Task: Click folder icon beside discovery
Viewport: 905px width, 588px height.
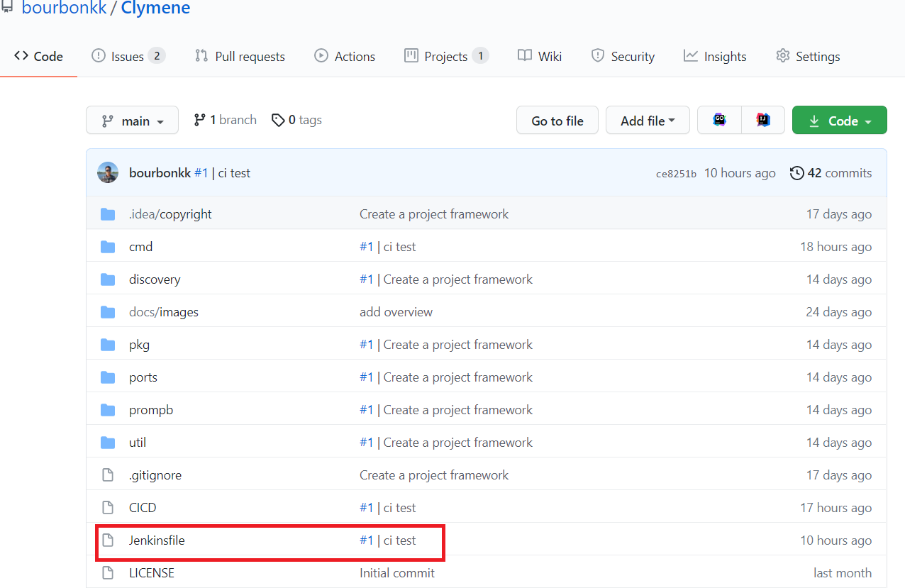Action: pyautogui.click(x=108, y=279)
